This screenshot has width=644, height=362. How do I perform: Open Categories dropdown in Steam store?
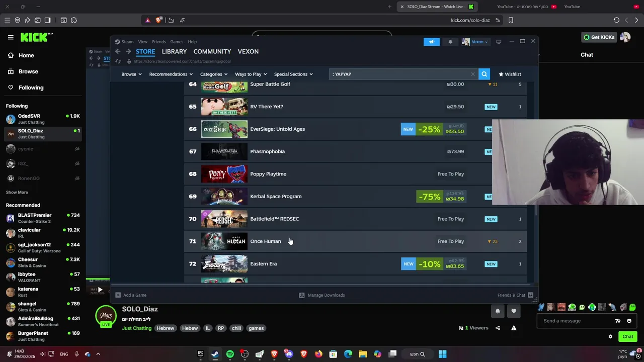[x=214, y=74]
